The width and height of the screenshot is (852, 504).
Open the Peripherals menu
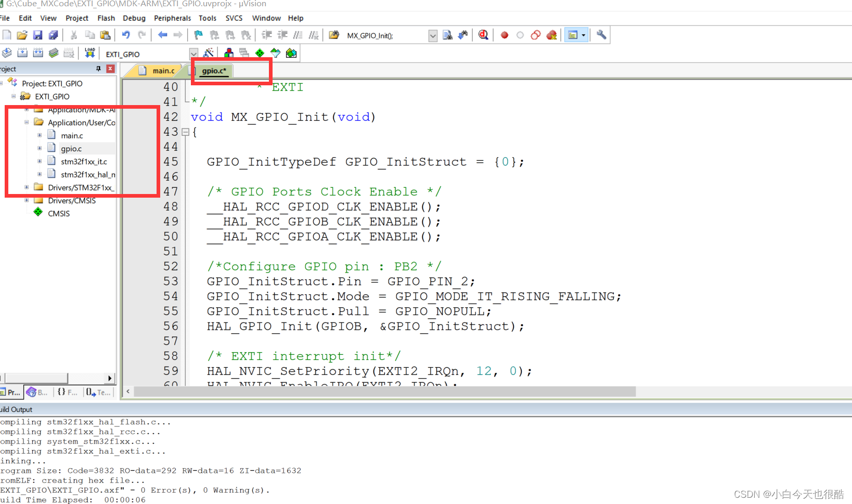(x=172, y=18)
